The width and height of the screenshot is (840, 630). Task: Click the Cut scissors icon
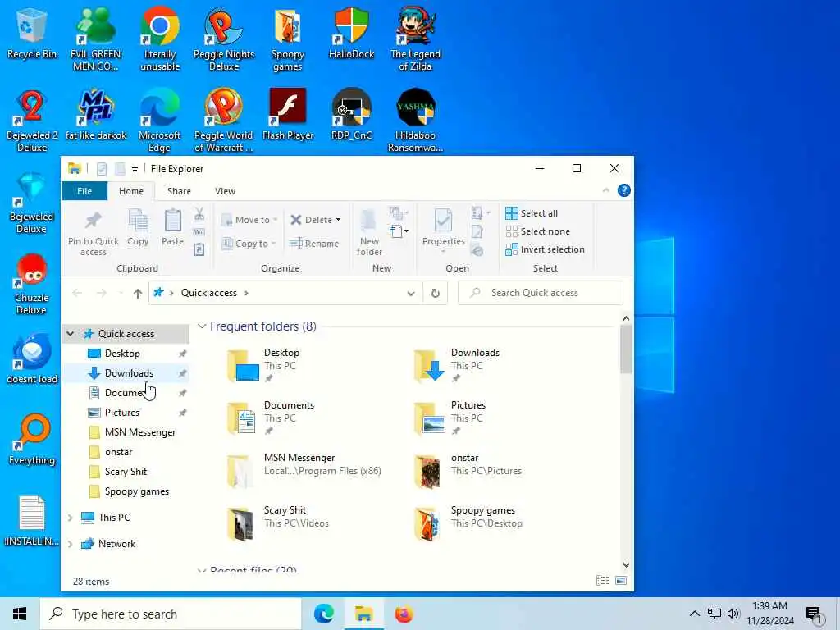point(199,214)
